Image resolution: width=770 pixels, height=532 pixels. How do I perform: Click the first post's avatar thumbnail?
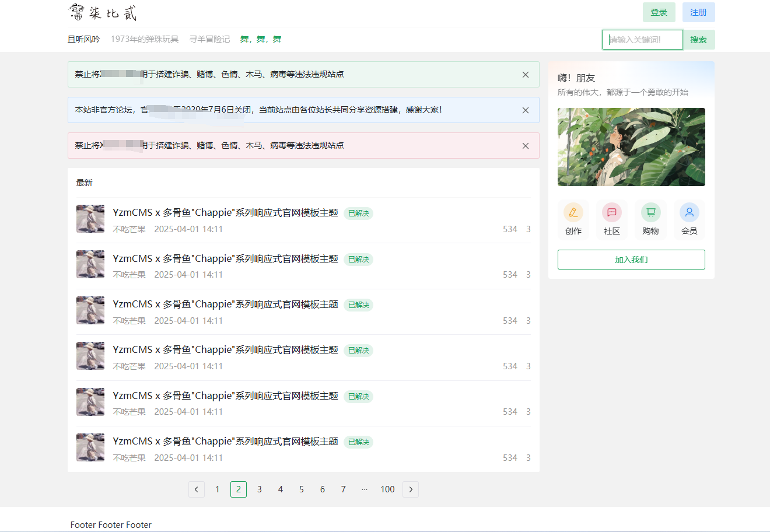90,219
